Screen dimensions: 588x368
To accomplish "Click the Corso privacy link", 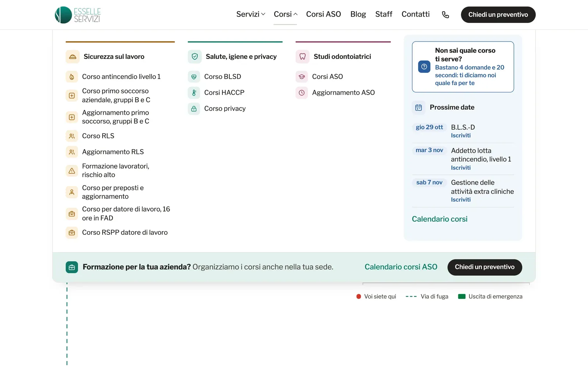I will coord(225,109).
